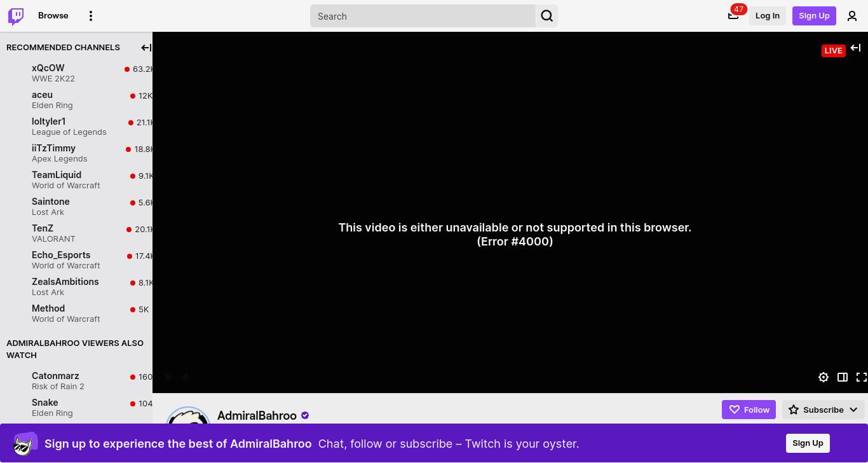Click the verified badge next to AdmiralBahroo
The width and height of the screenshot is (868, 463).
305,415
